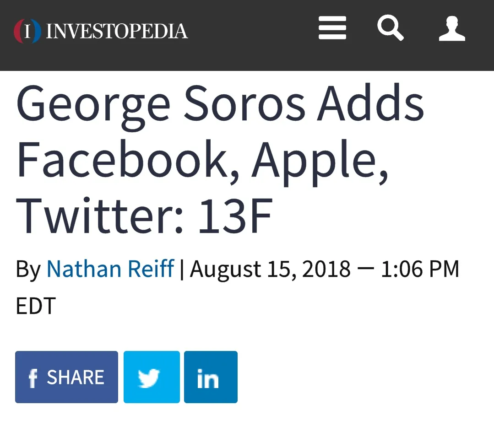The height and width of the screenshot is (448, 494).
Task: Click the EDT timezone text
Action: 36,306
